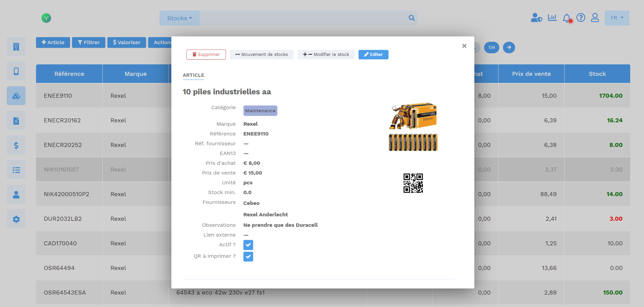
Task: Open the bar chart statistics icon
Action: click(x=552, y=18)
